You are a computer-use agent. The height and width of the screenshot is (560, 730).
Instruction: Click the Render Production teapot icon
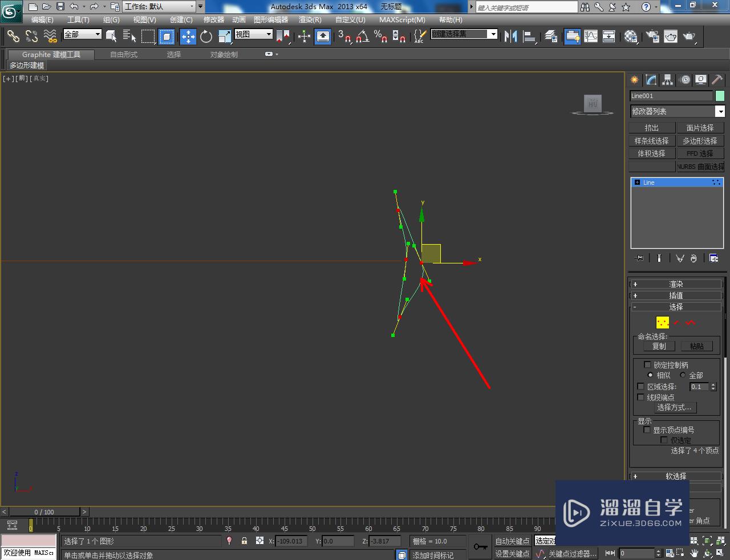[690, 36]
